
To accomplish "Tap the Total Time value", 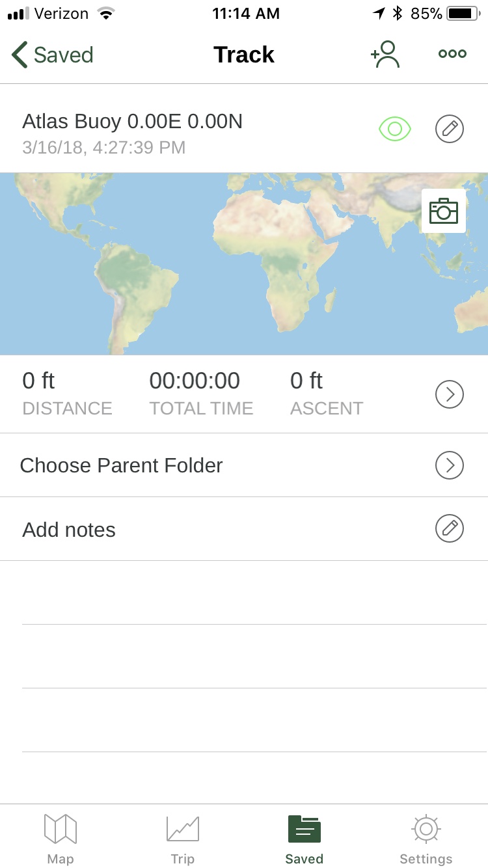I will coord(195,381).
